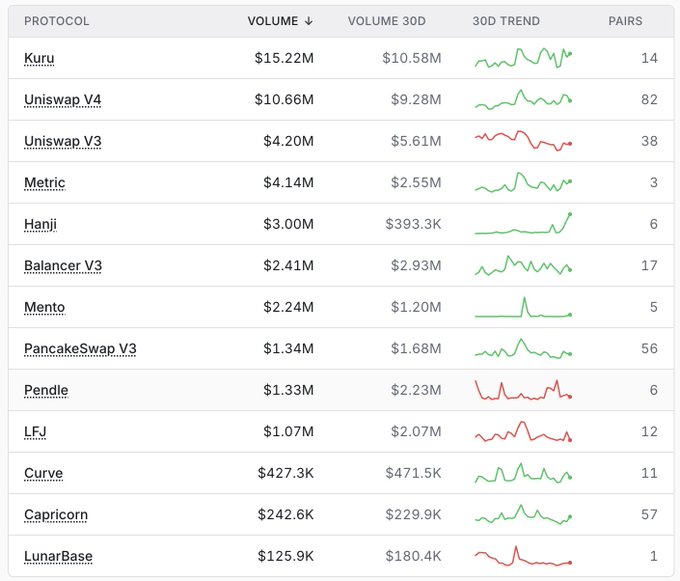The width and height of the screenshot is (680, 581).
Task: Click the $3.00M volume value
Action: (288, 224)
